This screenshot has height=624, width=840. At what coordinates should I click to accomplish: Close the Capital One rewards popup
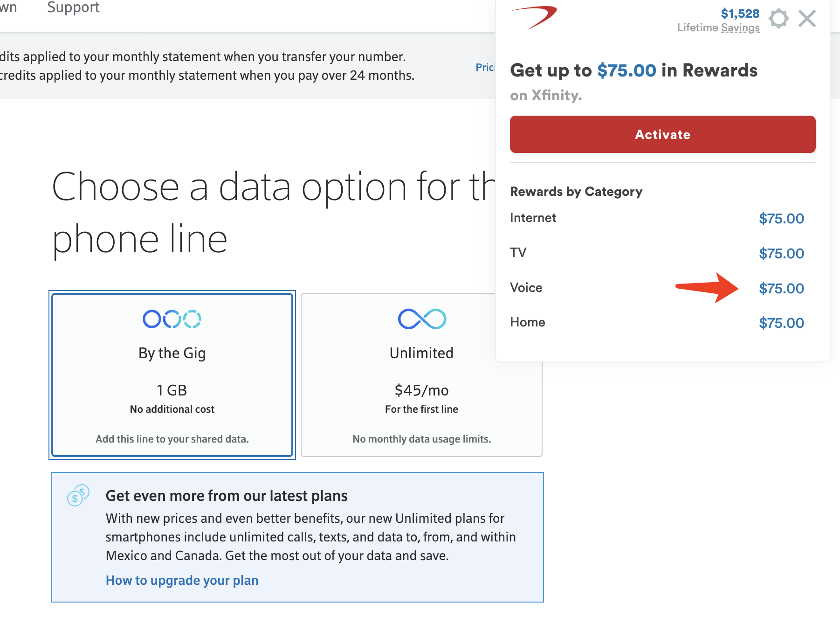807,19
